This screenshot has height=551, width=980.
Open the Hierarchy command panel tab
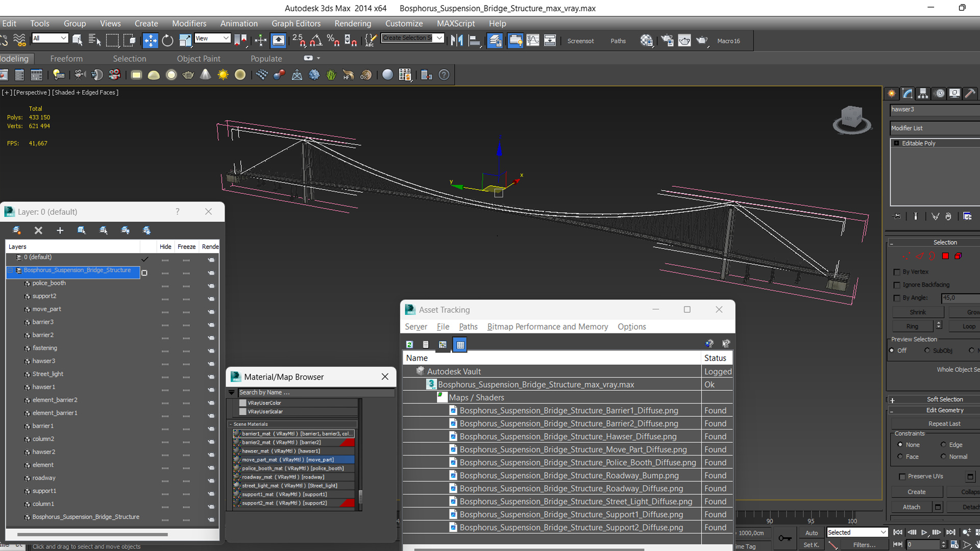[923, 93]
